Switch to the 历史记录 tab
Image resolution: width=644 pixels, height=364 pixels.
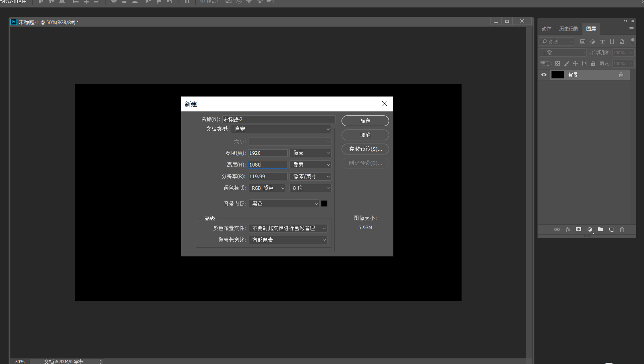click(568, 29)
